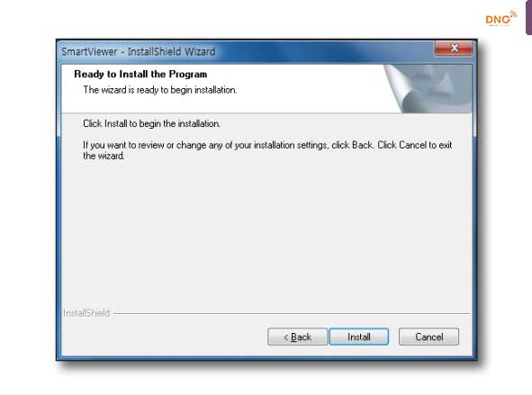
Task: Click the page-curl graphic in wizard header
Action: (x=428, y=89)
